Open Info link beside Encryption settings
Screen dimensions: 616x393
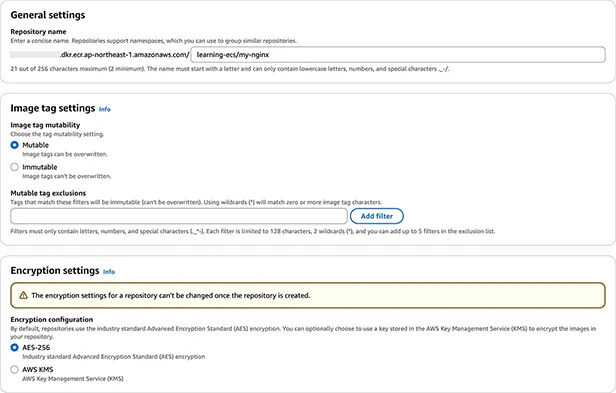(x=109, y=272)
